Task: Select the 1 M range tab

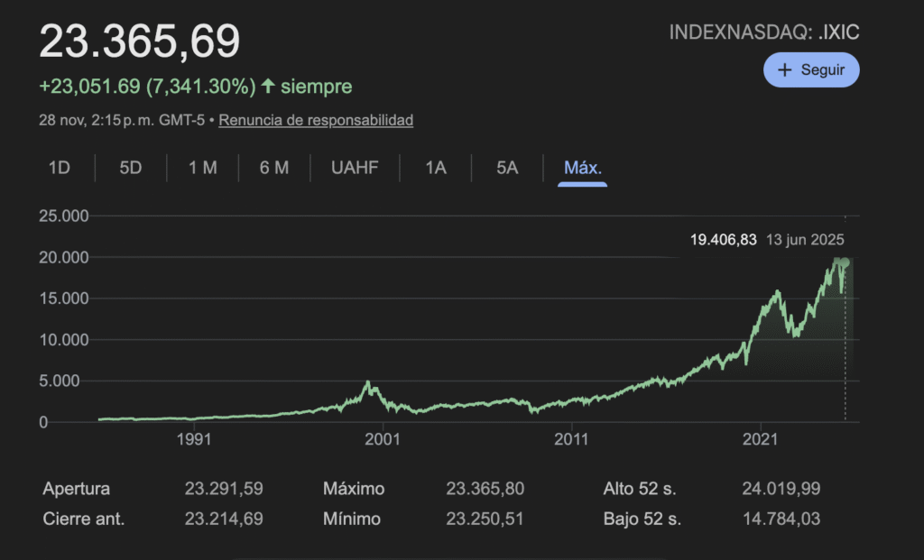Action: coord(202,168)
